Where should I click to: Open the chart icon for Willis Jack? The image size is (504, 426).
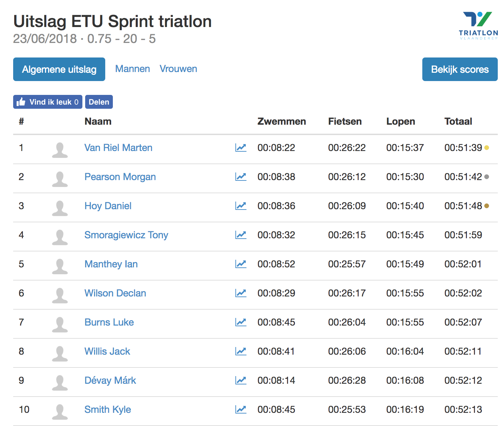(241, 352)
